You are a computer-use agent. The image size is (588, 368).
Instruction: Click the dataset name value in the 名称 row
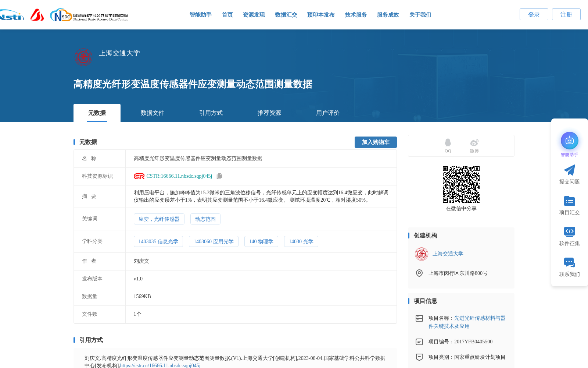(198, 159)
